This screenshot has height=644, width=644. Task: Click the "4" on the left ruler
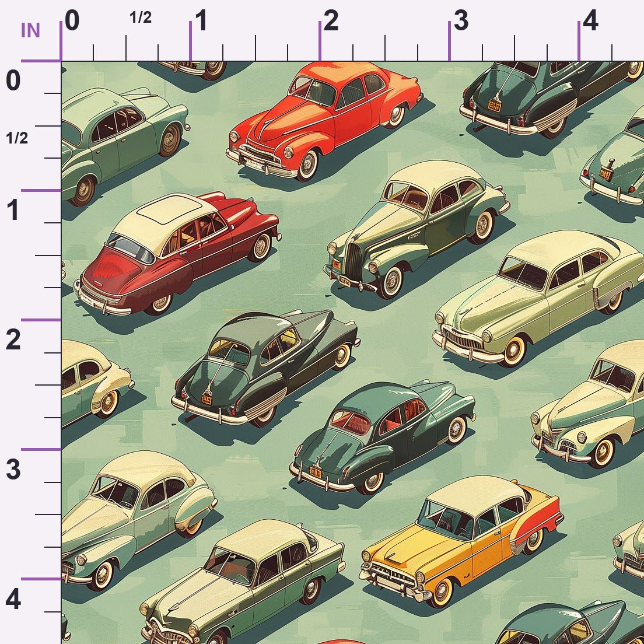pyautogui.click(x=13, y=599)
